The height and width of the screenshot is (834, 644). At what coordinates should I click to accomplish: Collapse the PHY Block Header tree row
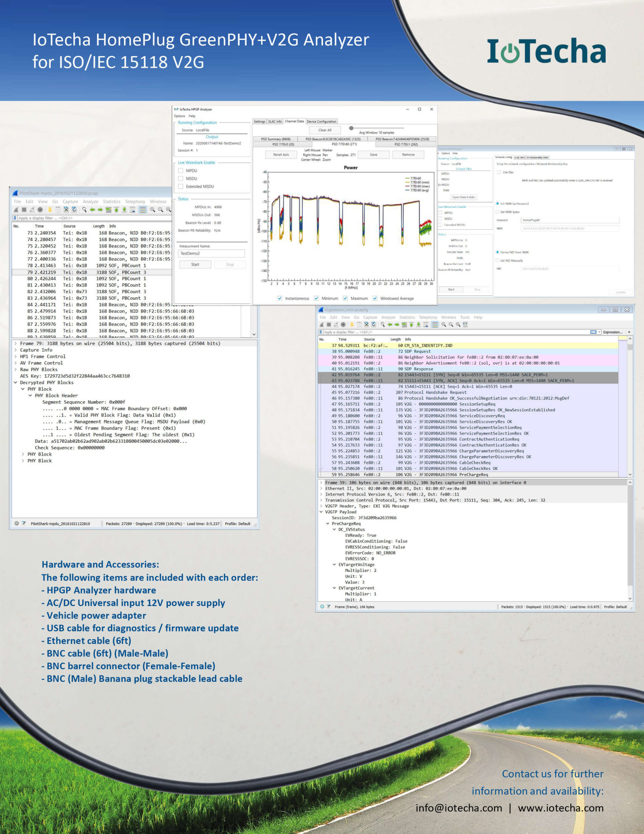click(x=30, y=395)
